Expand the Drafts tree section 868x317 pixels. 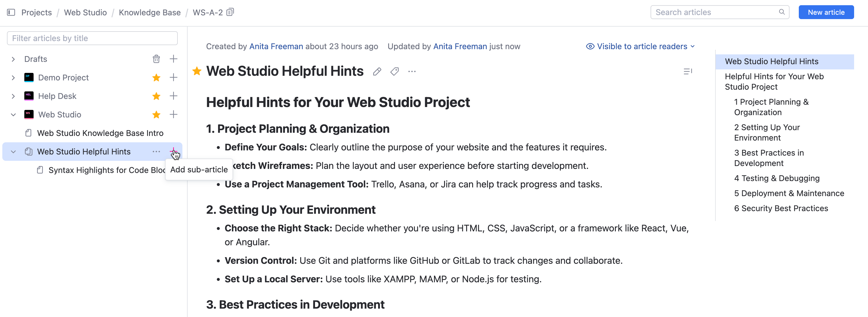pyautogui.click(x=13, y=59)
